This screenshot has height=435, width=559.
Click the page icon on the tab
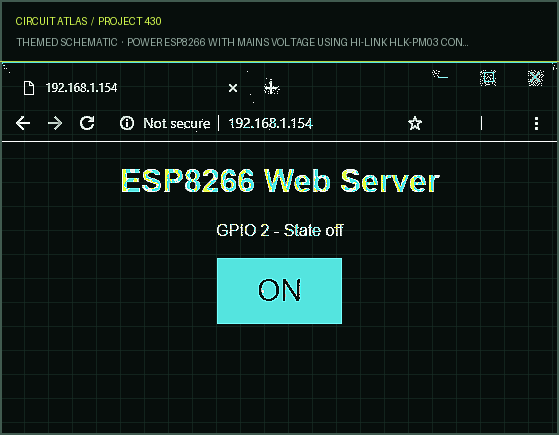tap(29, 88)
